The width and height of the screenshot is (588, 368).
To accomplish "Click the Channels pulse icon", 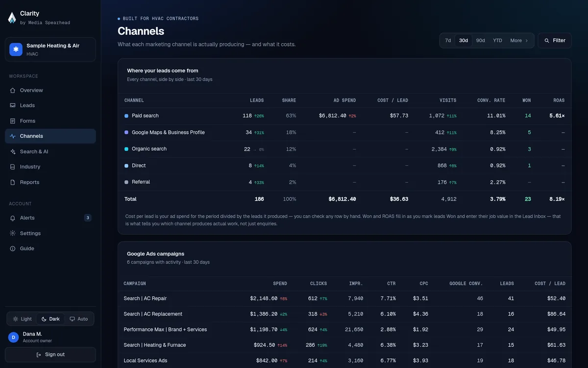I will coord(13,136).
